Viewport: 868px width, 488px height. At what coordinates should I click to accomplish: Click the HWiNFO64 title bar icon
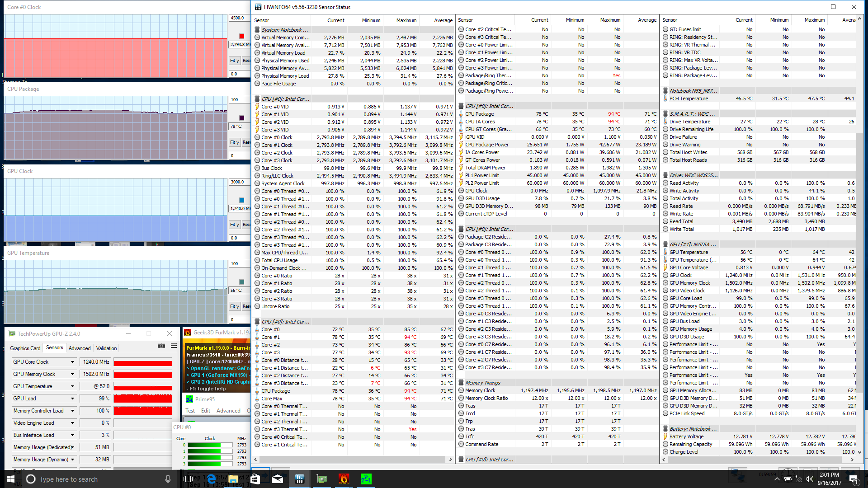[x=258, y=7]
